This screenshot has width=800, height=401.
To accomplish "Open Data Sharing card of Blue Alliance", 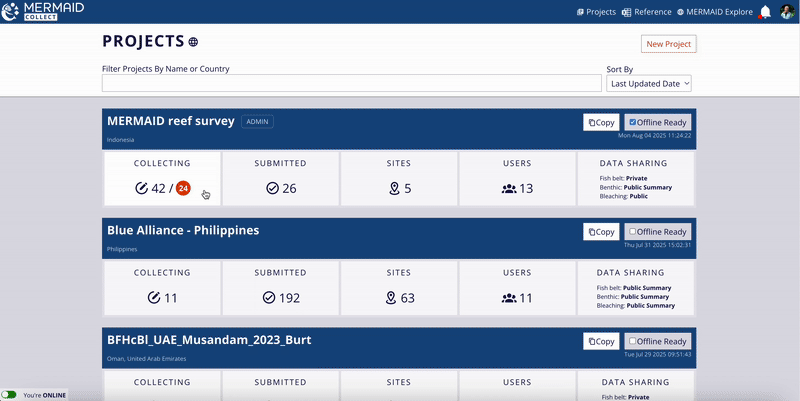I will (x=636, y=288).
